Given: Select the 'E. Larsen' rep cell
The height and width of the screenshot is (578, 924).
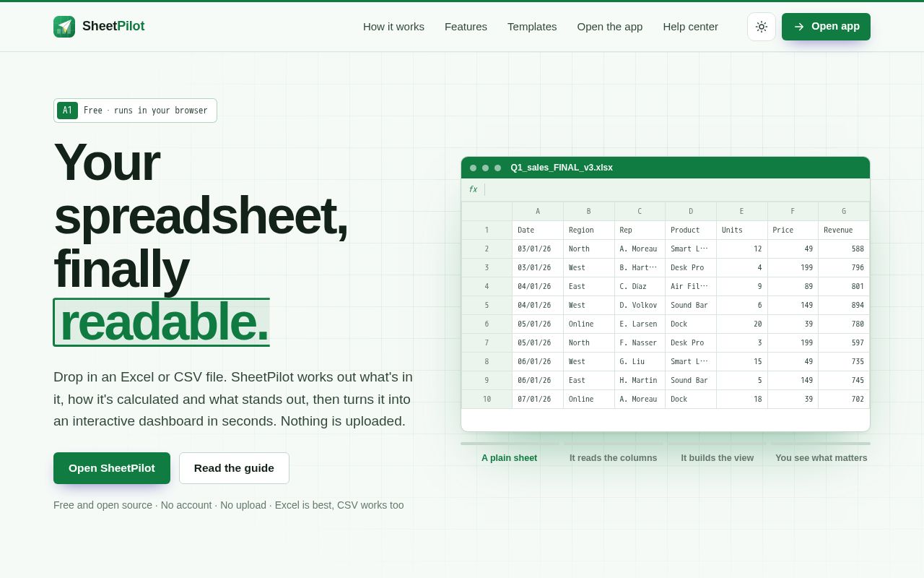Looking at the screenshot, I should 640,324.
